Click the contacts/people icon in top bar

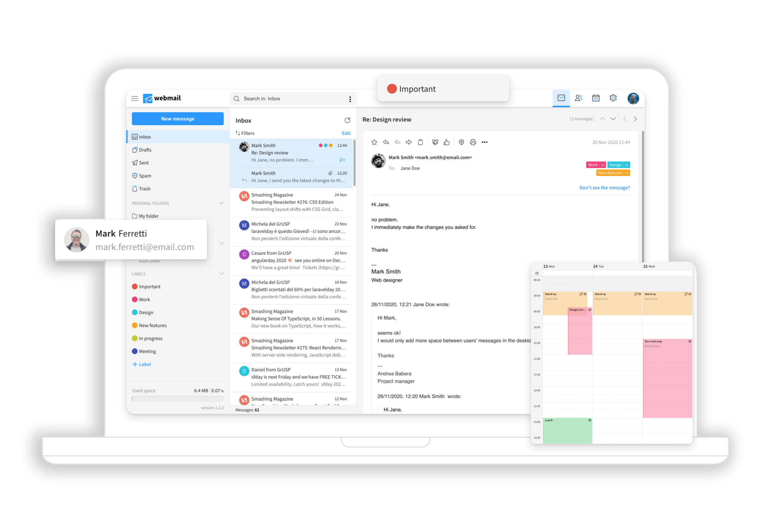click(x=579, y=98)
